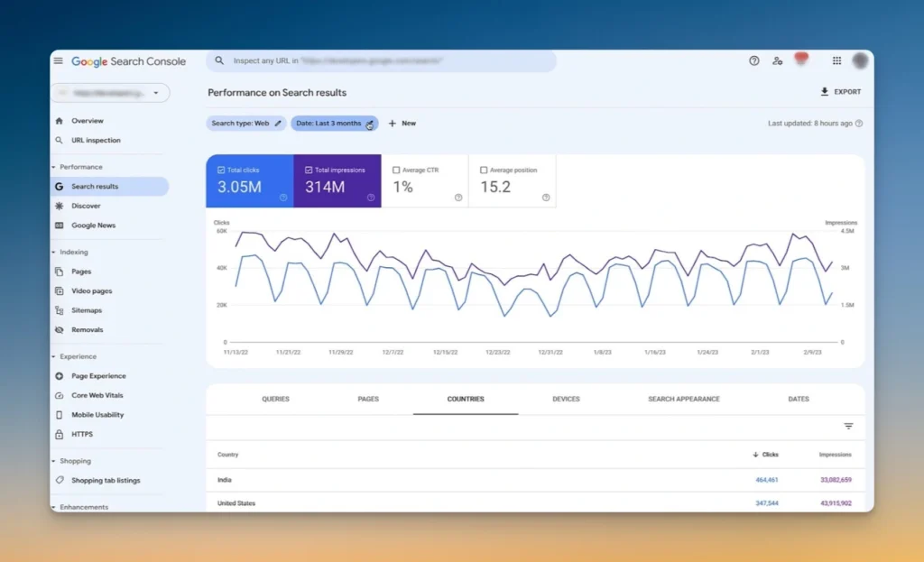Switch to the Queries tab
This screenshot has height=562, width=924.
pos(275,399)
